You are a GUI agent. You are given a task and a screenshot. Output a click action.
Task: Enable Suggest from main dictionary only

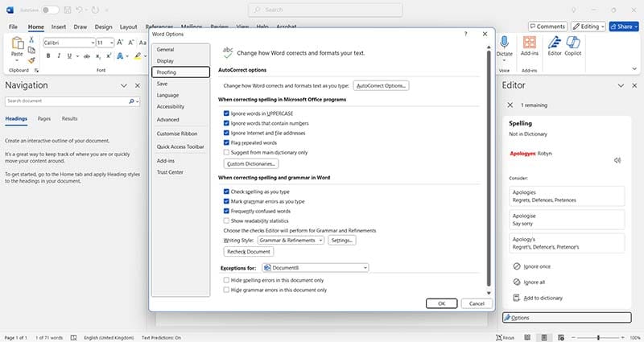(x=226, y=152)
